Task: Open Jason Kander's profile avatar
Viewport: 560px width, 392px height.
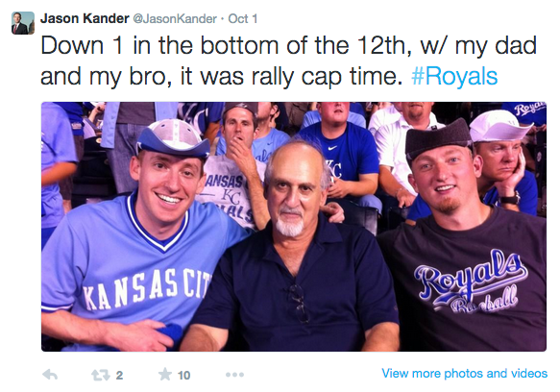Action: click(23, 23)
